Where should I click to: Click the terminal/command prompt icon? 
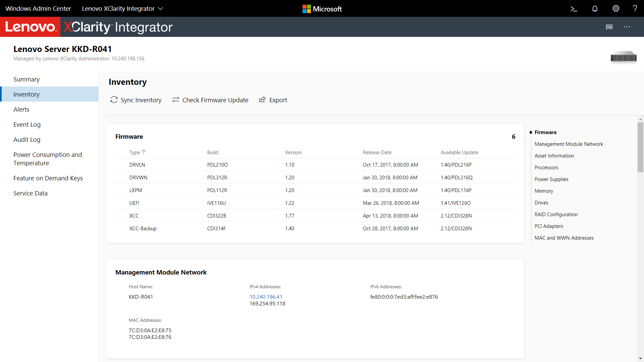pos(573,8)
